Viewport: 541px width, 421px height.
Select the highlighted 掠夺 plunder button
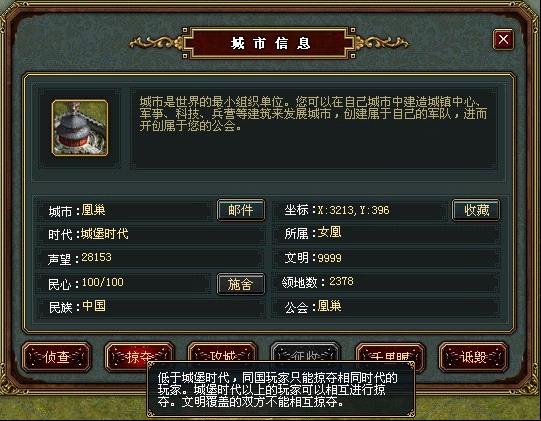click(x=139, y=357)
